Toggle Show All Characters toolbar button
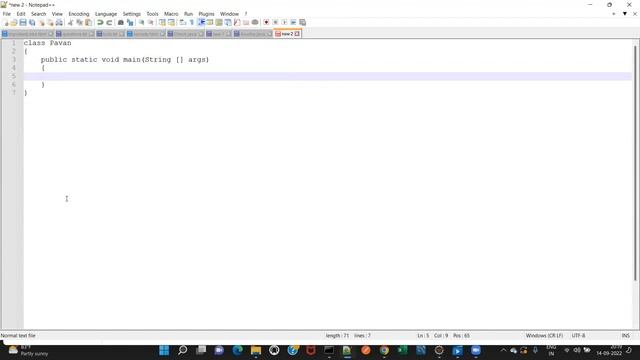 click(x=192, y=22)
